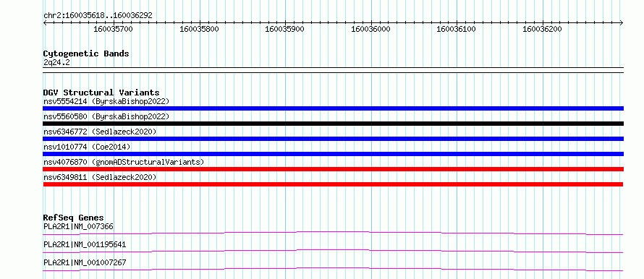Viewport: 644px width, 279px height.
Task: Select the nsv5554214 (ByrskaBishop2022) label
Action: 106,101
